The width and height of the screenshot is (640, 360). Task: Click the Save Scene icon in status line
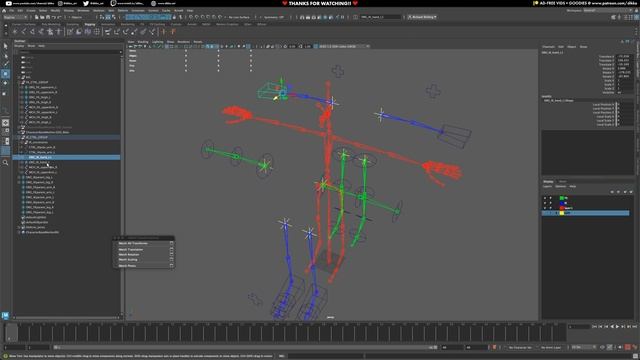click(x=48, y=17)
